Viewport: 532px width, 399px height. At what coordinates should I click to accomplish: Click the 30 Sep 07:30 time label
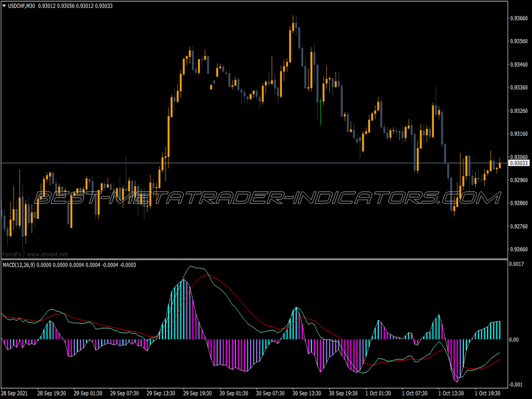tap(270, 394)
